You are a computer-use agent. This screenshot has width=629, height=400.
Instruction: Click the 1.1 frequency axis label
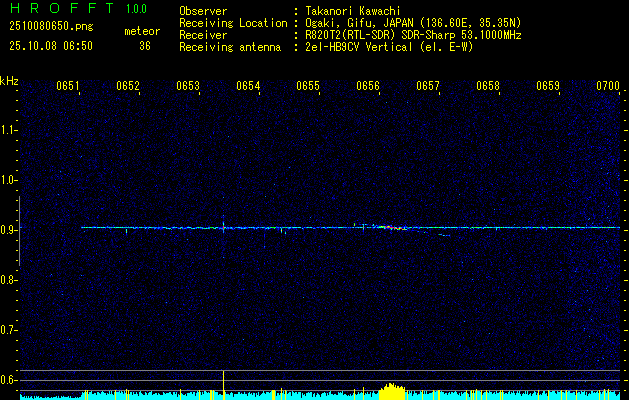click(9, 130)
